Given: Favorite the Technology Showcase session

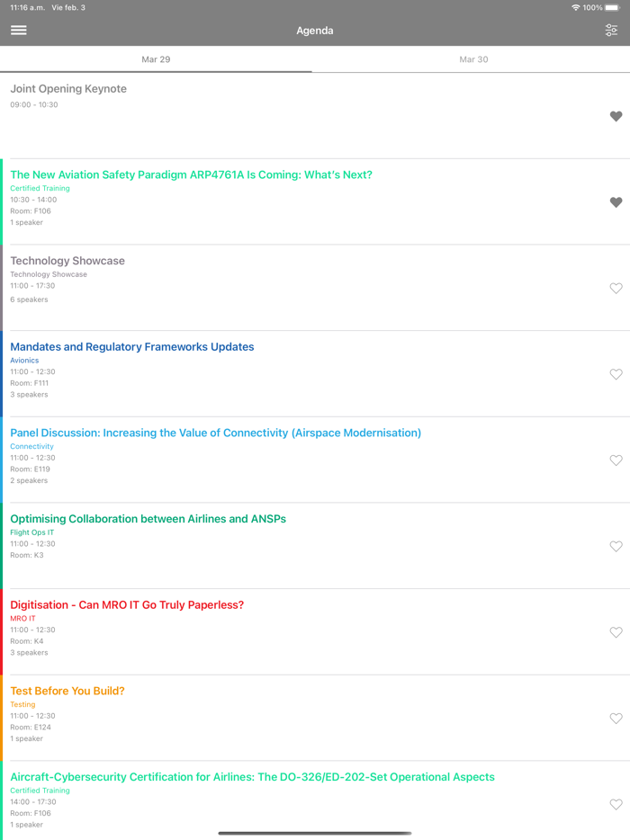Looking at the screenshot, I should pyautogui.click(x=616, y=288).
